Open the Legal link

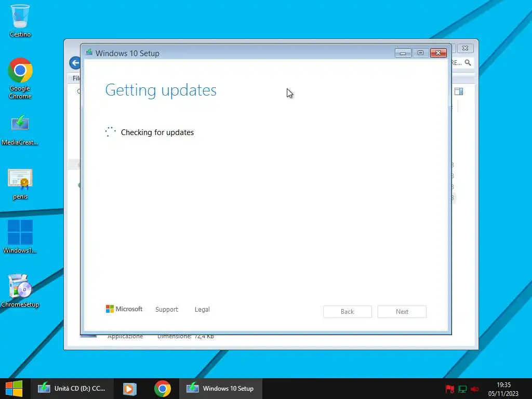202,310
